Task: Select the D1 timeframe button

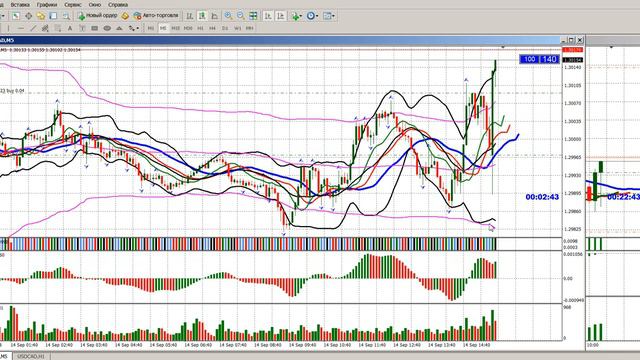Action: pyautogui.click(x=225, y=28)
